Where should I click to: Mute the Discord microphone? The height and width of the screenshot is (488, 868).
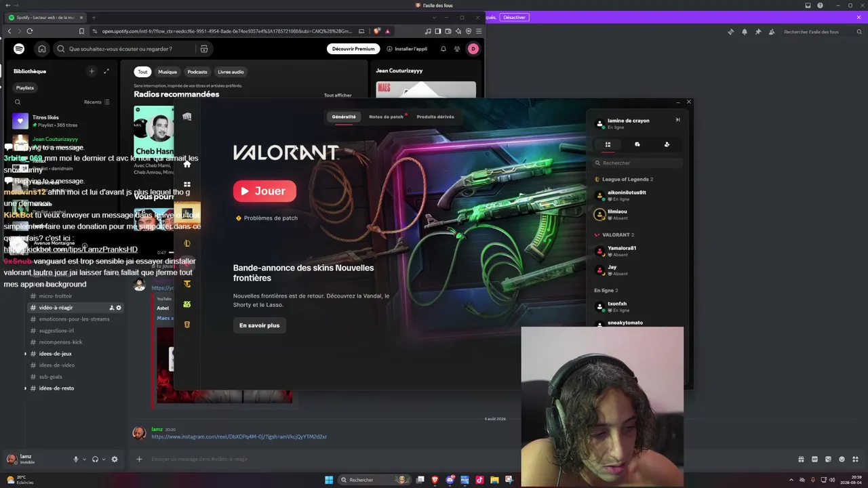(76, 459)
